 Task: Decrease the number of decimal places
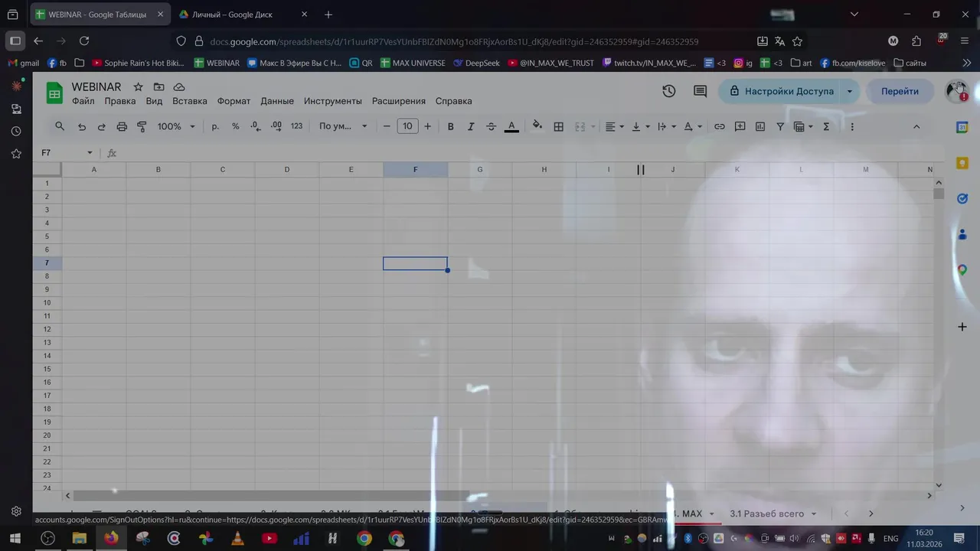coord(256,126)
